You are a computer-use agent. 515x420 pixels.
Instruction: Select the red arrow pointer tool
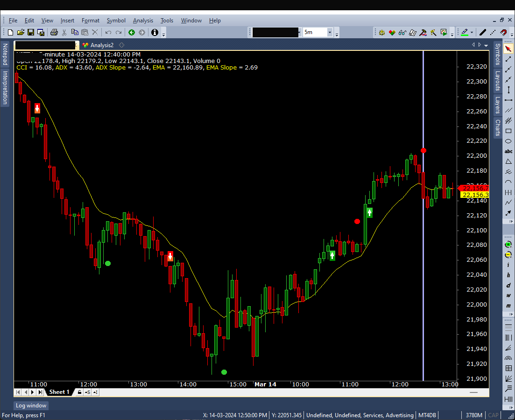coord(508,49)
